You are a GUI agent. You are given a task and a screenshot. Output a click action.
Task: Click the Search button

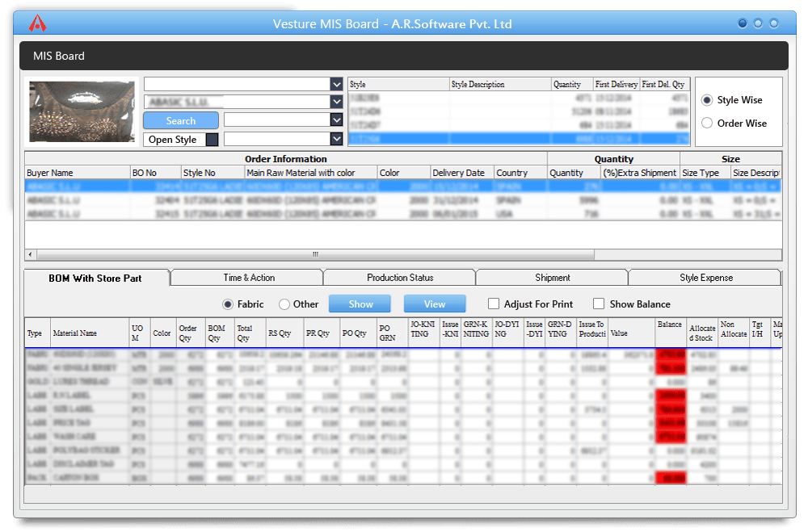(x=181, y=120)
